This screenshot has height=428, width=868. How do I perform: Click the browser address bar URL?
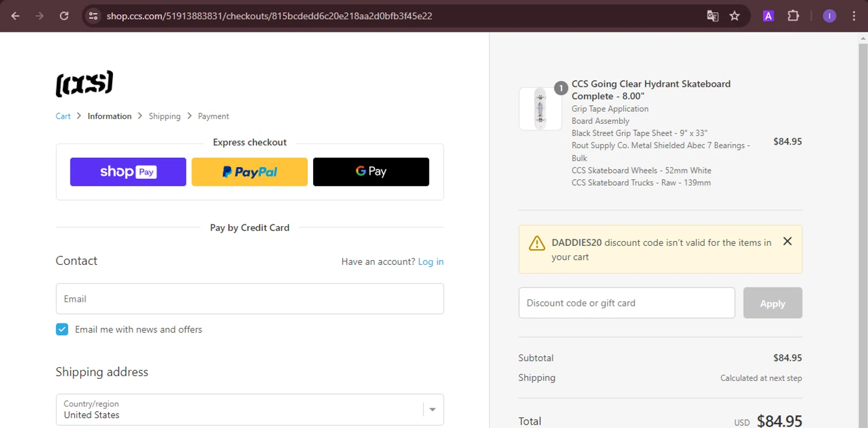pyautogui.click(x=269, y=16)
